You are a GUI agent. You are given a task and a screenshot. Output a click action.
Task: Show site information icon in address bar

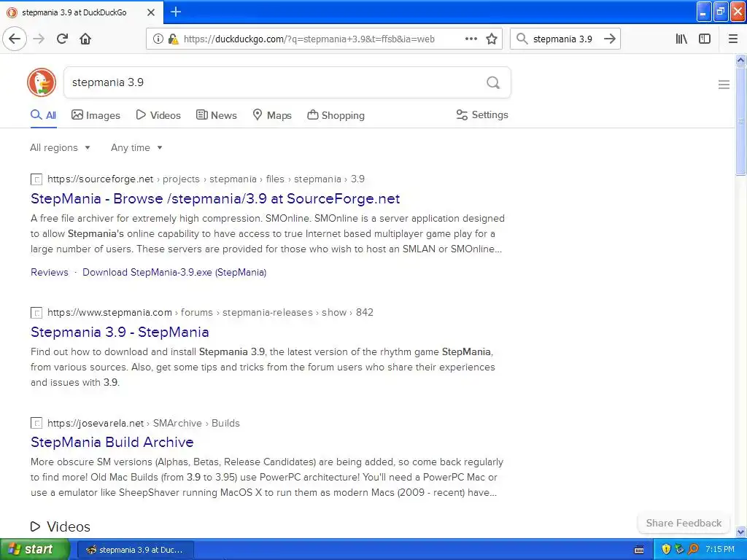pos(158,39)
